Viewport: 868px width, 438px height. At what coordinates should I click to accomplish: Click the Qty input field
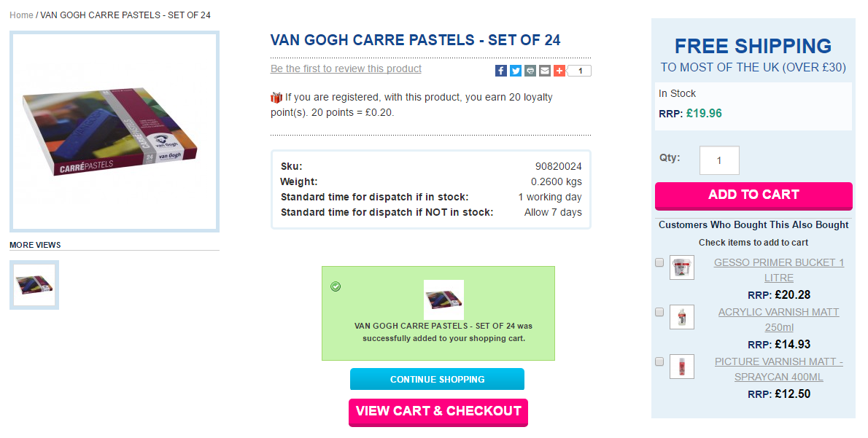point(718,160)
